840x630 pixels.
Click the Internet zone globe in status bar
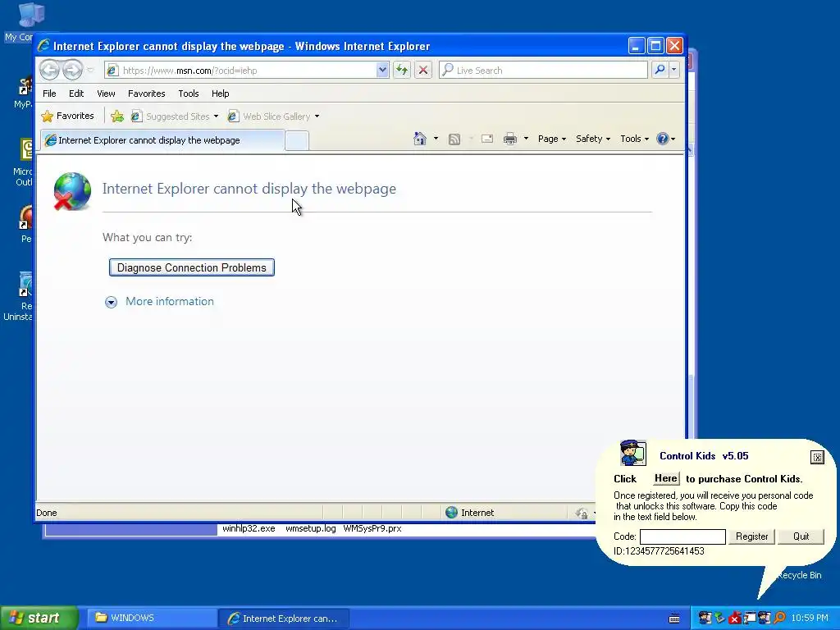pyautogui.click(x=452, y=513)
